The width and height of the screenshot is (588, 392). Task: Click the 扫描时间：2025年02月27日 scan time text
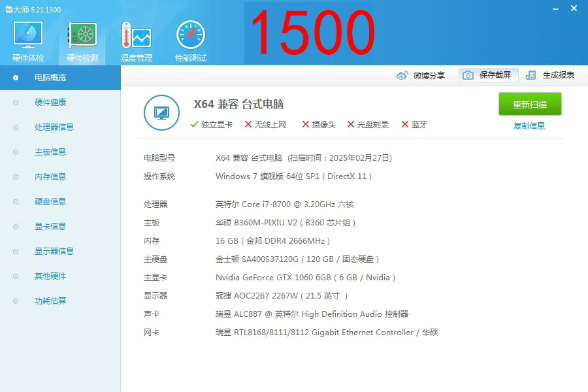(x=340, y=158)
